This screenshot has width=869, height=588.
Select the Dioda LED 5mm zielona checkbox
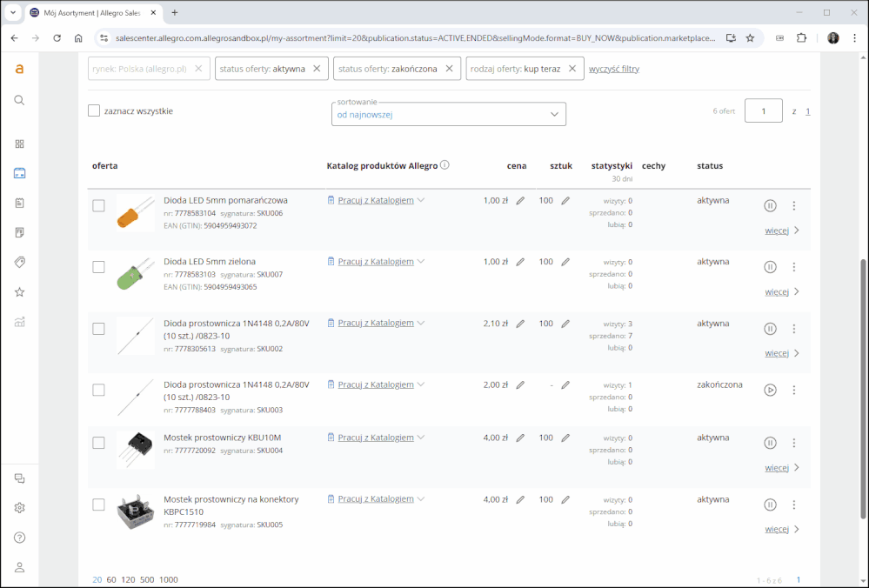point(98,267)
